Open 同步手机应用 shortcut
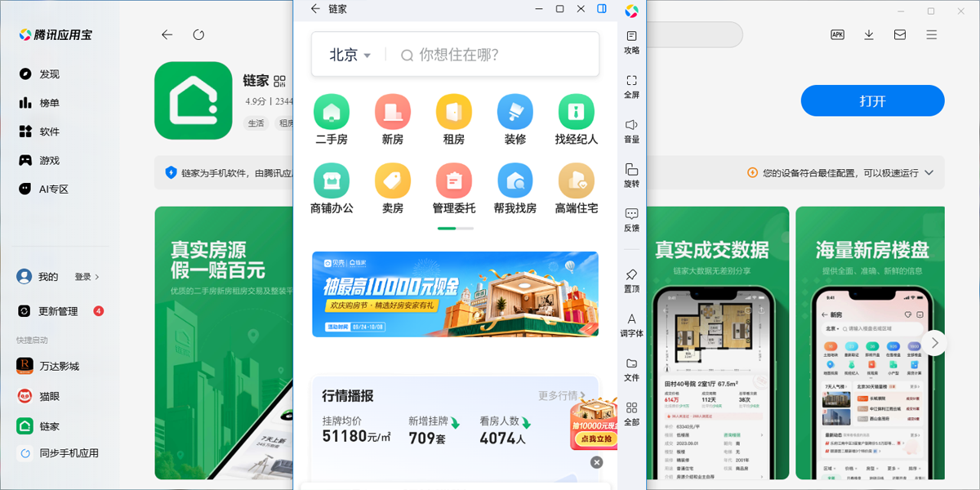 click(59, 453)
